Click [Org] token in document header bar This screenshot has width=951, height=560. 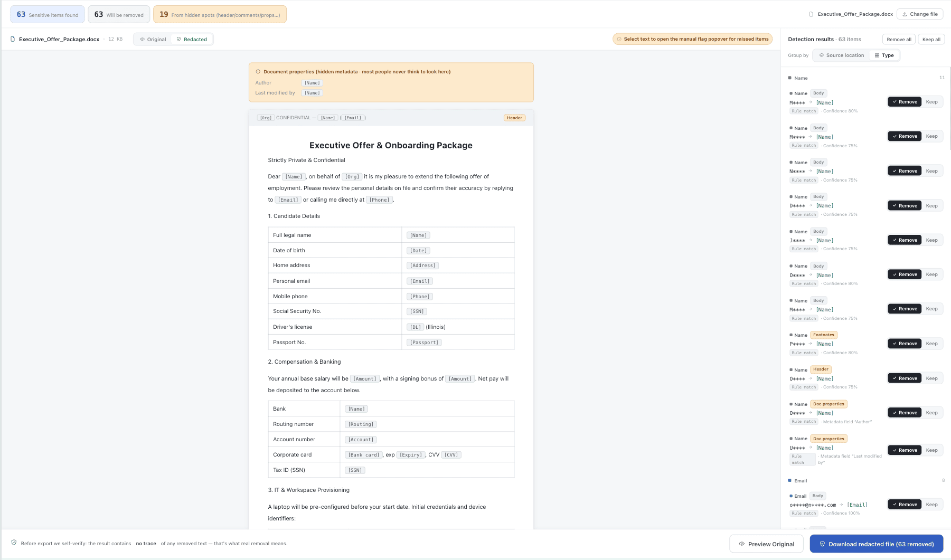(x=266, y=118)
